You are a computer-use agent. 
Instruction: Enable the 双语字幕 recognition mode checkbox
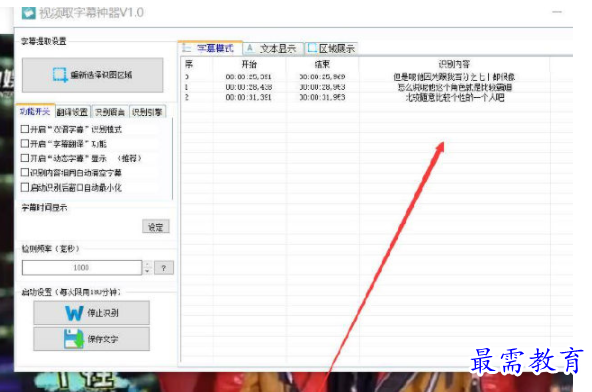25,129
